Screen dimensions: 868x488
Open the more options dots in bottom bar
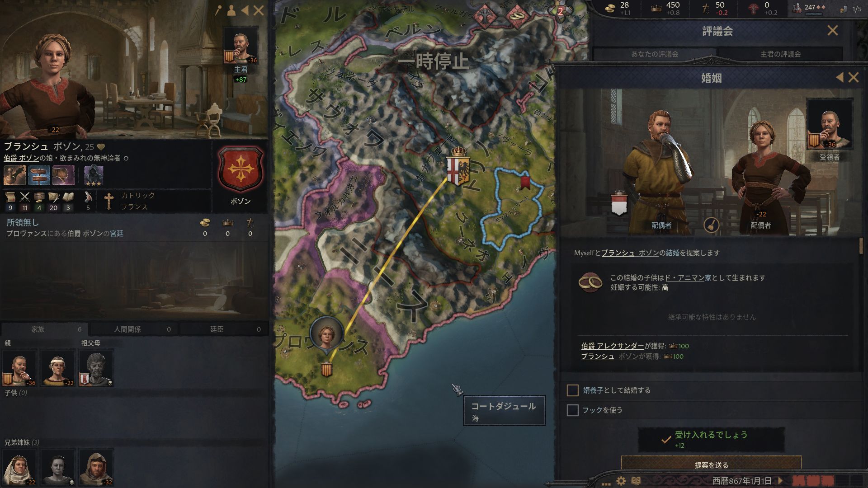pos(606,483)
